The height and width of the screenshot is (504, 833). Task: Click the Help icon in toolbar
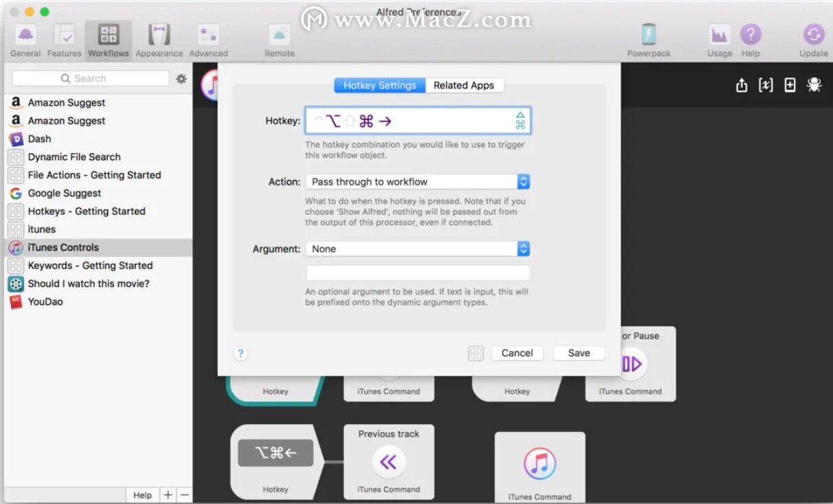pos(751,41)
